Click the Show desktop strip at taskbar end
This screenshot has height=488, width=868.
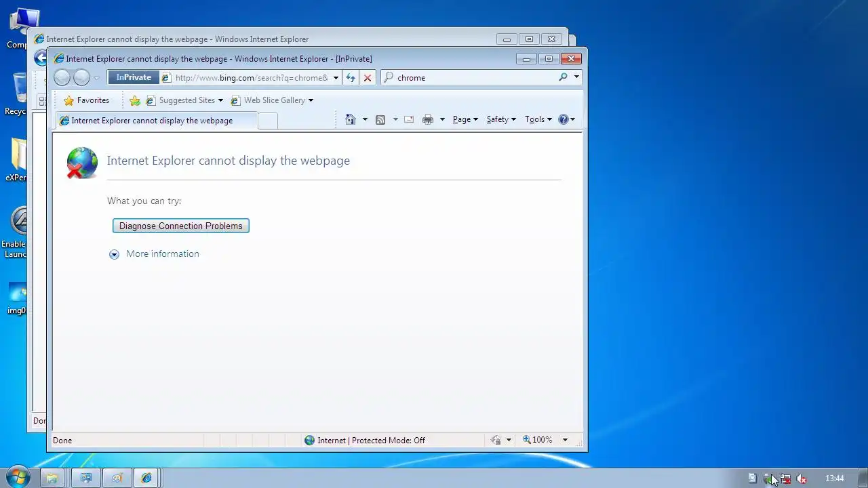click(863, 478)
